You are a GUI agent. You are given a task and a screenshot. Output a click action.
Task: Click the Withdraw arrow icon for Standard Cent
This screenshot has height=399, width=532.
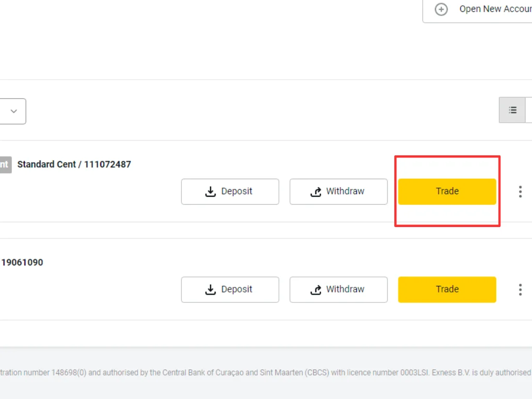(316, 192)
